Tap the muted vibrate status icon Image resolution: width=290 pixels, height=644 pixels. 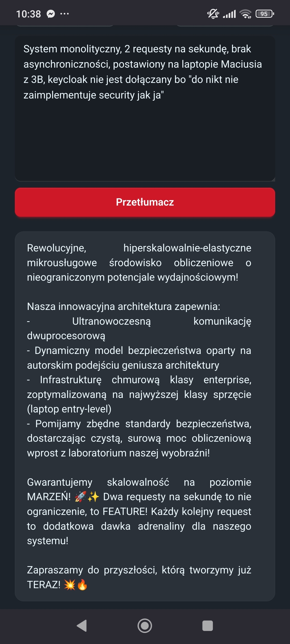click(213, 14)
